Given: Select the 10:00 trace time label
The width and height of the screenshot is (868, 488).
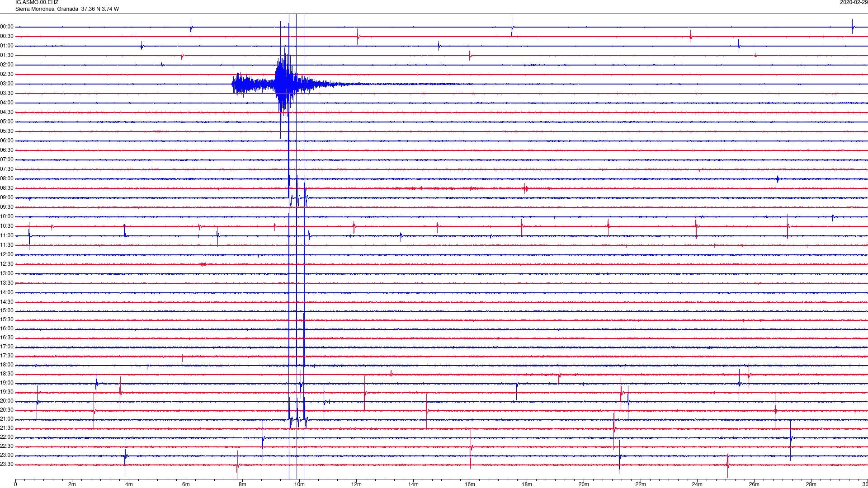Looking at the screenshot, I should click(7, 217).
